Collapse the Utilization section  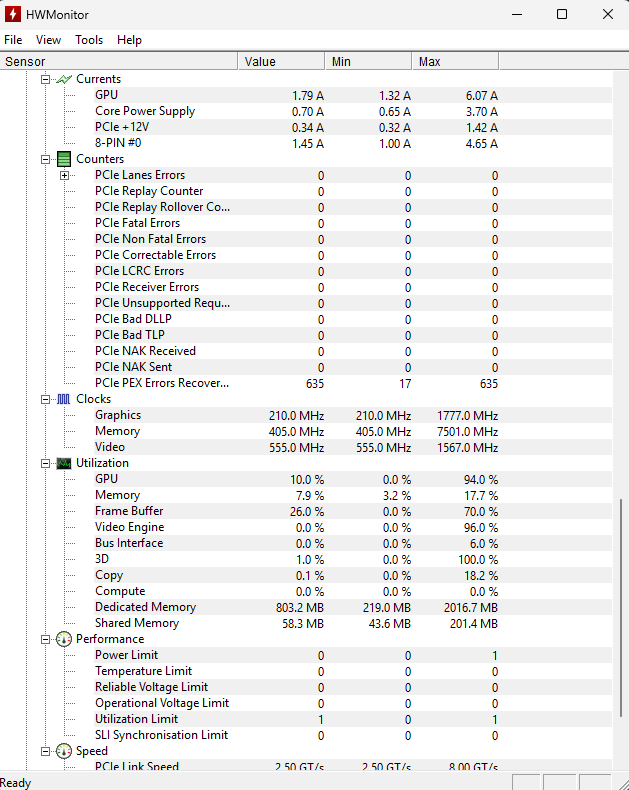click(45, 463)
